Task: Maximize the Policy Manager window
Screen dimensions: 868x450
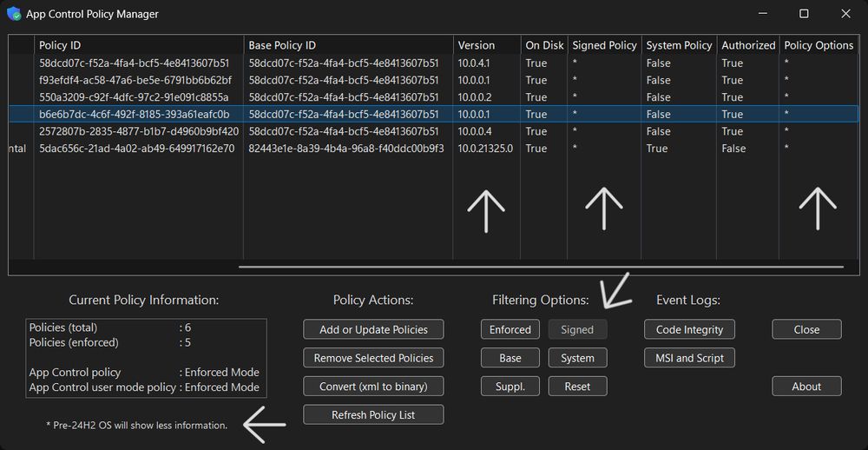Action: coord(804,14)
